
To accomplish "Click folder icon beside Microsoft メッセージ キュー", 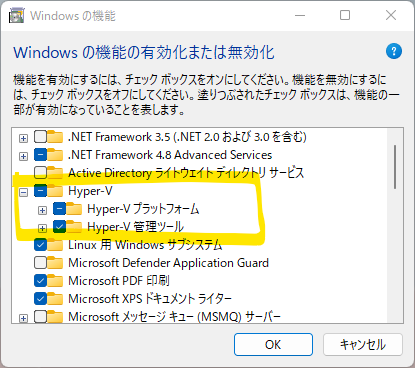I will tap(55, 317).
